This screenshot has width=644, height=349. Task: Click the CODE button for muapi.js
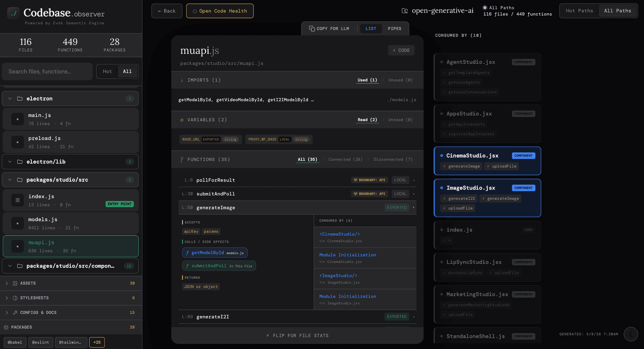click(x=401, y=50)
